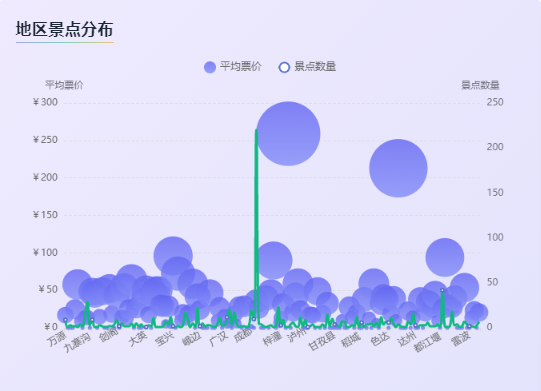Click the 甘孜县 axis label
541x391 pixels.
pyautogui.click(x=322, y=341)
